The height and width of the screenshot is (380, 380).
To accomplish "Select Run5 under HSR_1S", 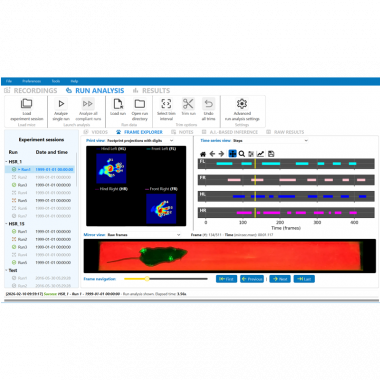I will click(41, 262).
